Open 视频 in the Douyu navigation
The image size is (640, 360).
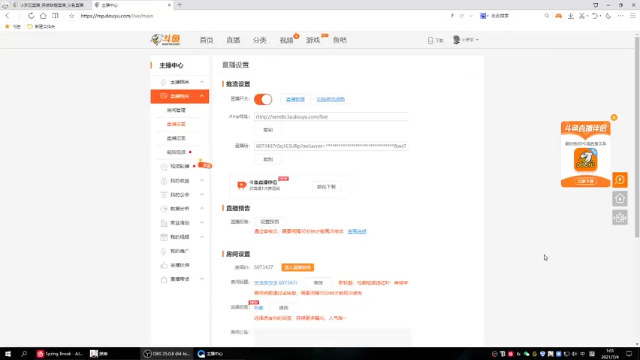tap(286, 40)
